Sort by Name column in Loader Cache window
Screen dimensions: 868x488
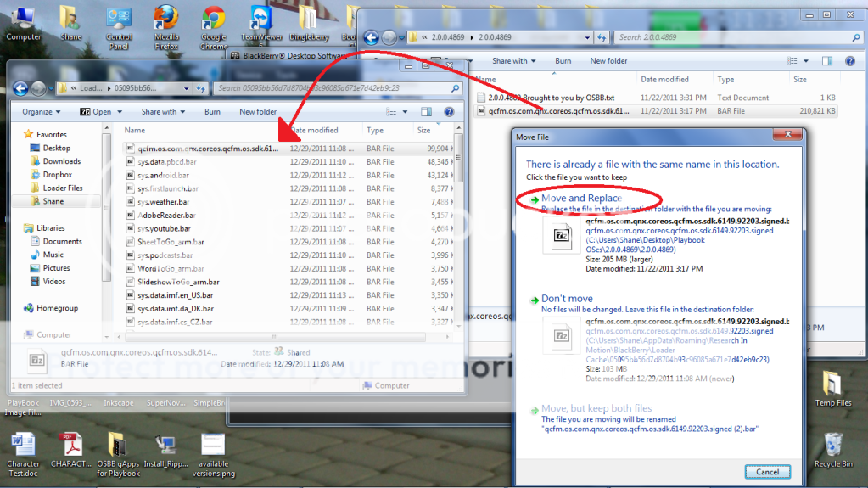click(135, 130)
